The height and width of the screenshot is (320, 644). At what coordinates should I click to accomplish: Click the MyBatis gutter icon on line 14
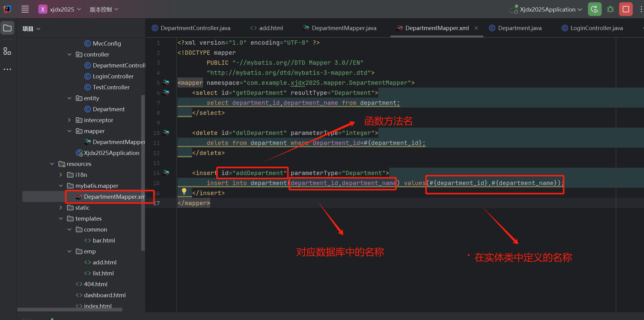(x=166, y=173)
